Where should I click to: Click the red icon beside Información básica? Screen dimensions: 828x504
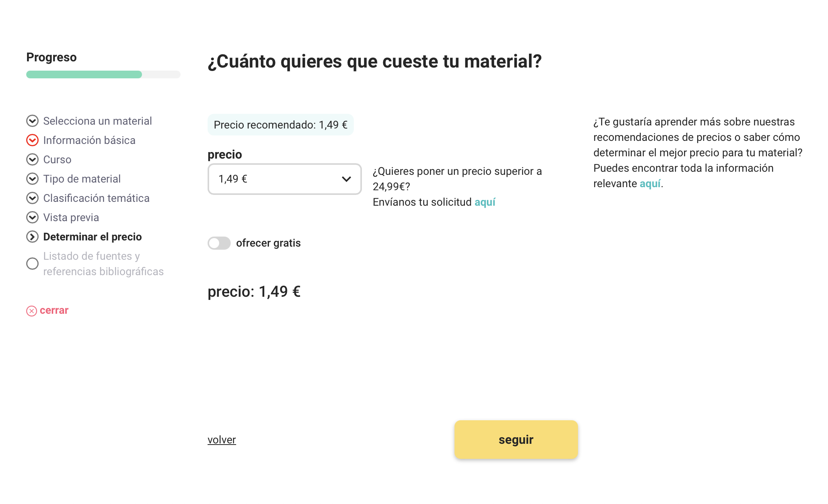32,140
